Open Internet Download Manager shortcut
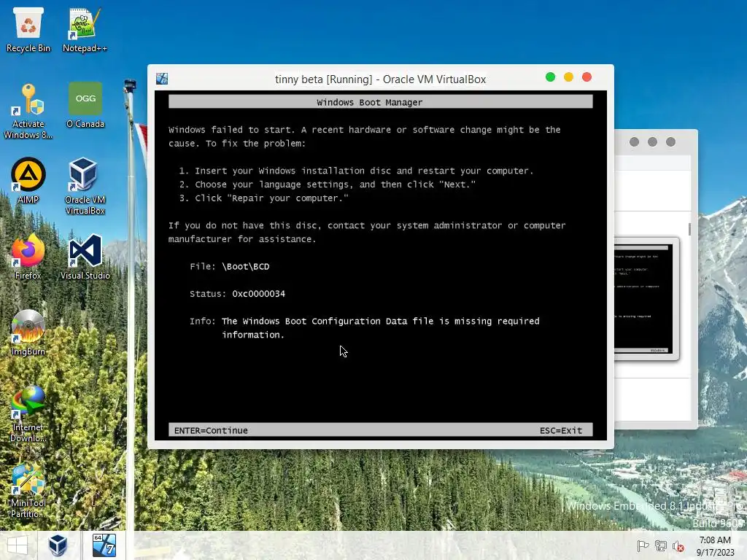Screen dimensions: 747x560 28,414
